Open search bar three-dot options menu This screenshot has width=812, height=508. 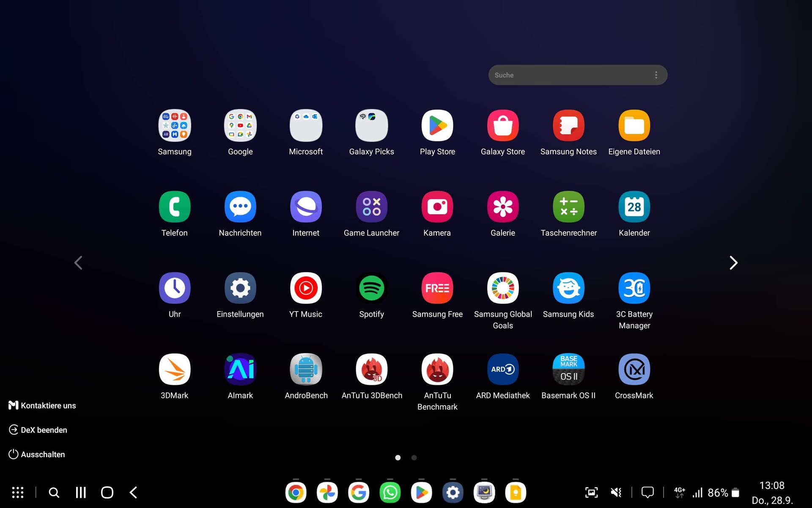click(656, 75)
